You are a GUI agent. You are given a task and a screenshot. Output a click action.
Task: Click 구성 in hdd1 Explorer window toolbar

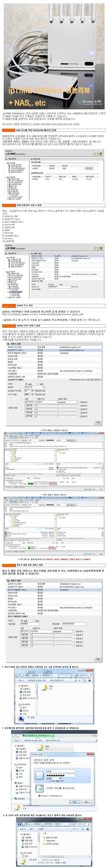click(x=22, y=829)
